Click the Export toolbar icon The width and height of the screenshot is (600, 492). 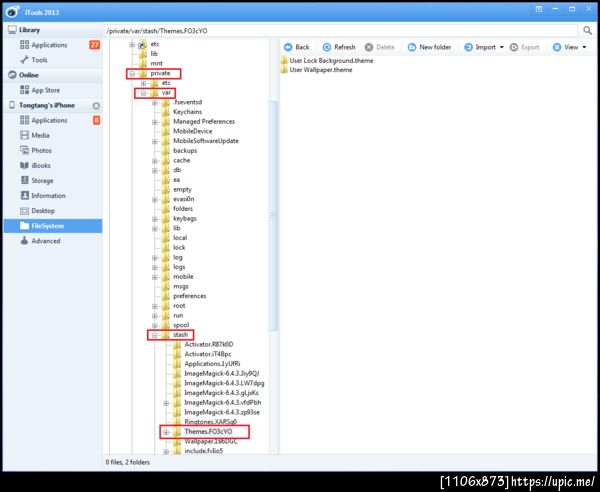point(514,47)
